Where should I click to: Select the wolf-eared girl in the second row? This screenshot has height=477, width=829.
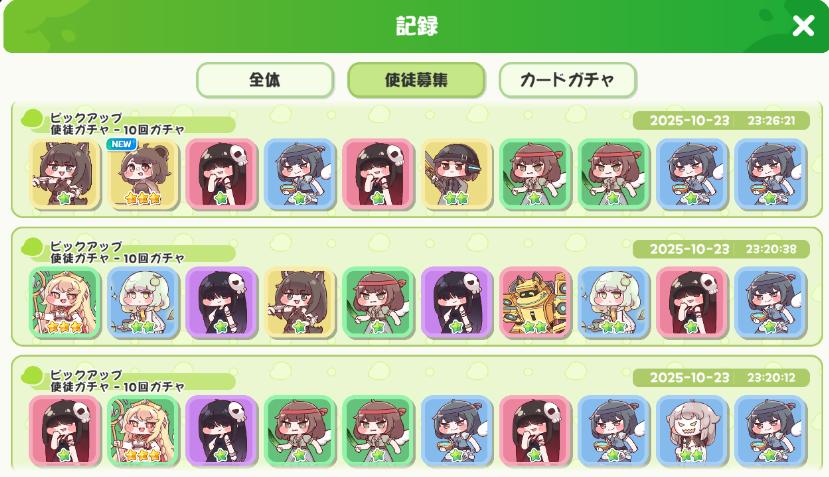(x=300, y=302)
